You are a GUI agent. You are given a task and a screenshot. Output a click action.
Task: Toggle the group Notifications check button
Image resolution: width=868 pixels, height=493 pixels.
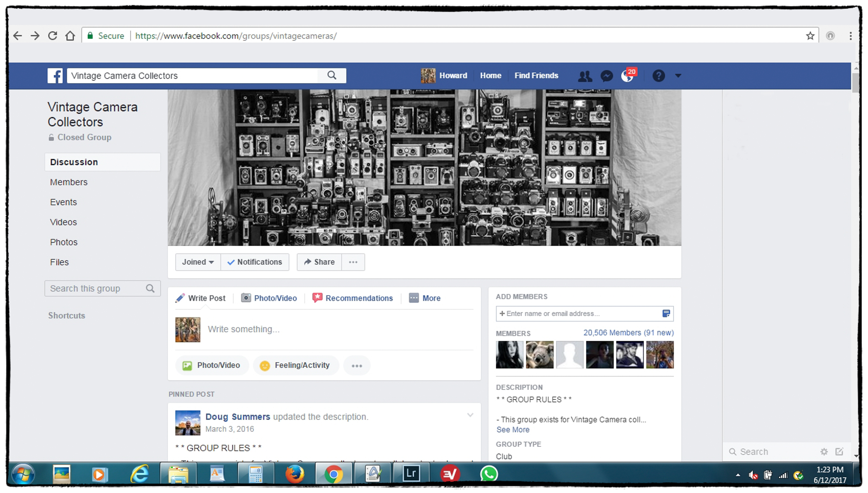pyautogui.click(x=255, y=262)
